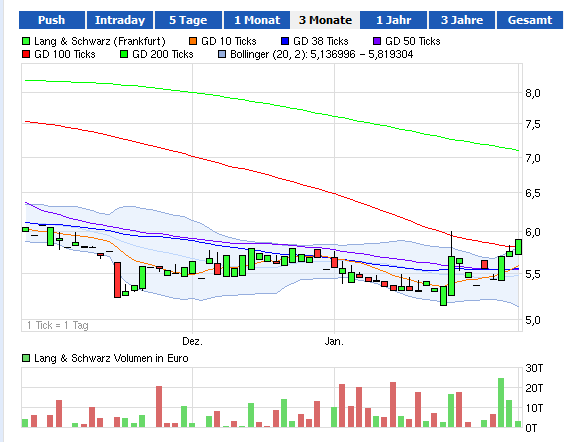Click the red GD 100 Ticks swatch
This screenshot has height=442, width=565.
pyautogui.click(x=26, y=54)
